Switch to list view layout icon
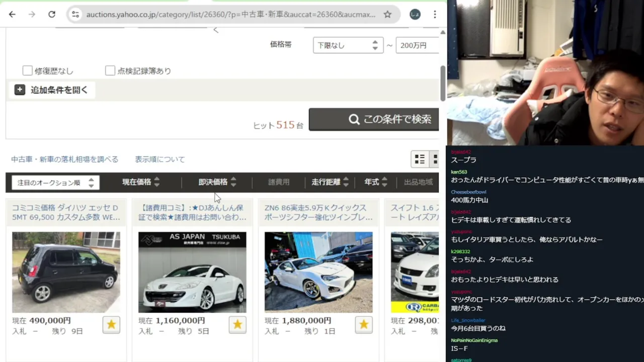 tap(420, 159)
